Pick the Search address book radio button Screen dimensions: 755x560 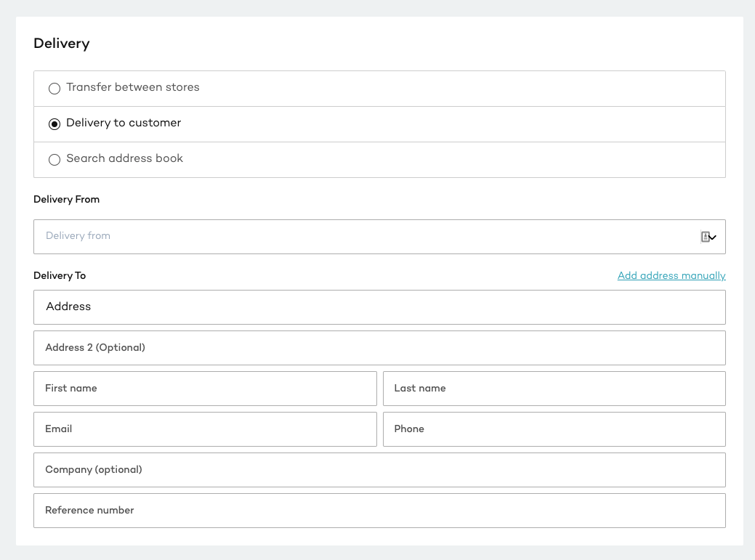(x=54, y=160)
